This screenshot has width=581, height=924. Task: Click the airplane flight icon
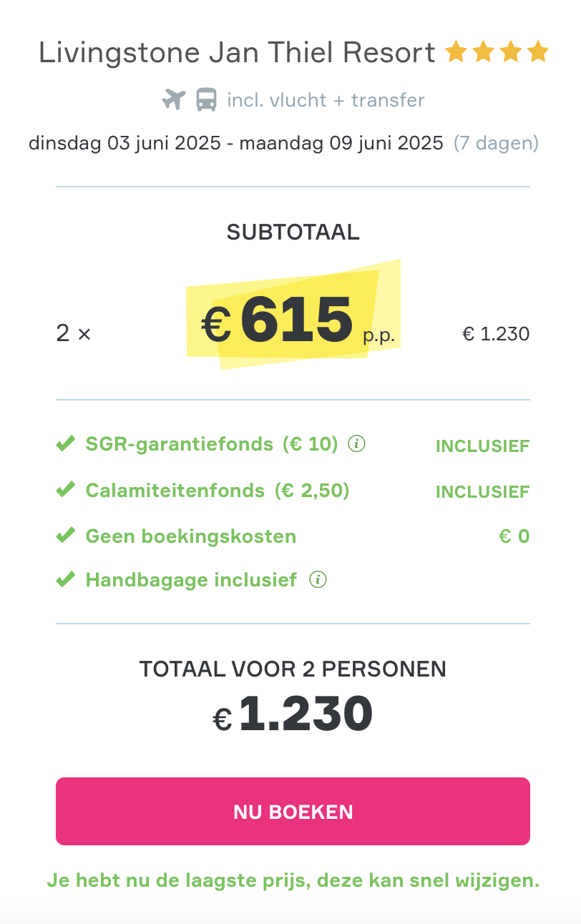pos(174,100)
